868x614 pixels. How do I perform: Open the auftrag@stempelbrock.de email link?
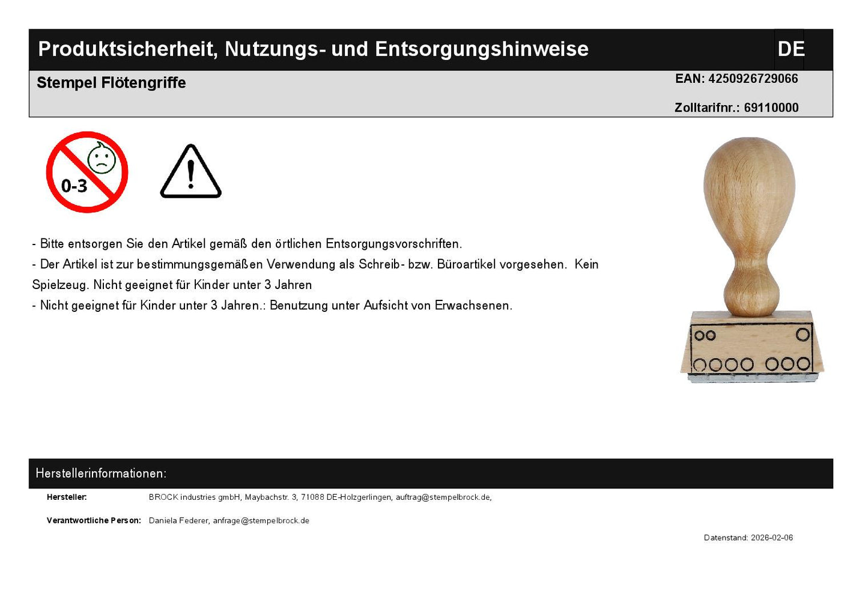tap(443, 497)
